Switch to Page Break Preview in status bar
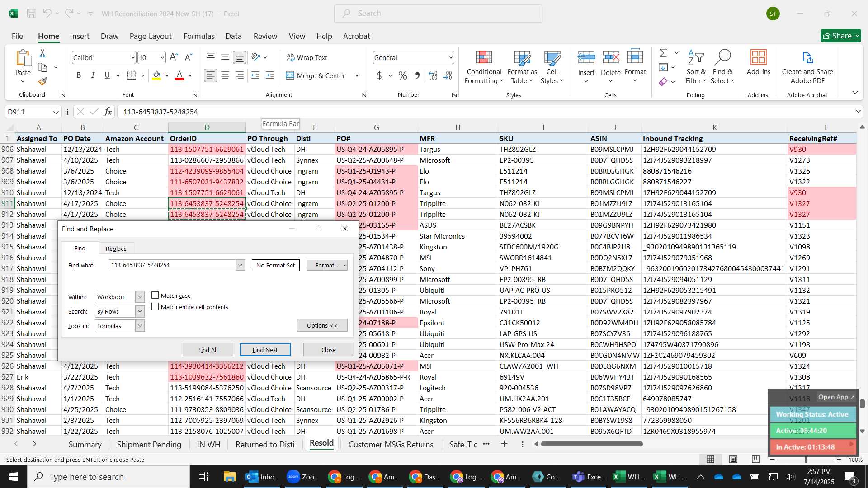This screenshot has height=488, width=868. coord(755,460)
